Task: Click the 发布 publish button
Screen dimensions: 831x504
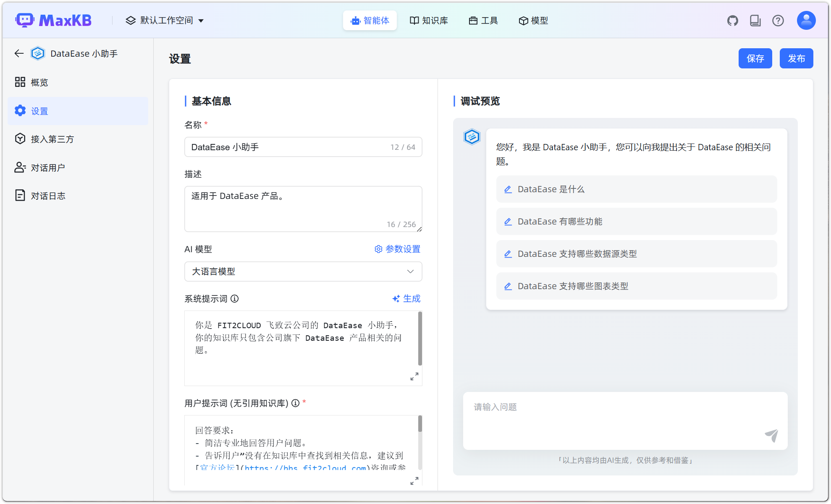Action: (796, 58)
